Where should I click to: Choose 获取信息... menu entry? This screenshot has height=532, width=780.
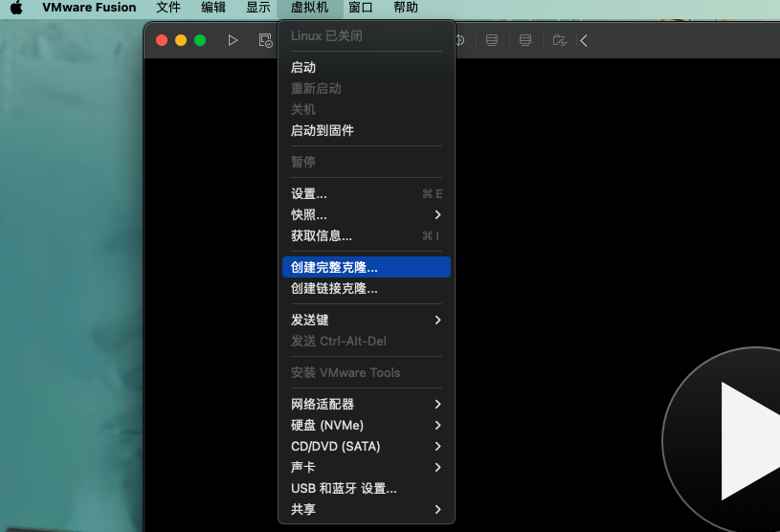point(367,235)
